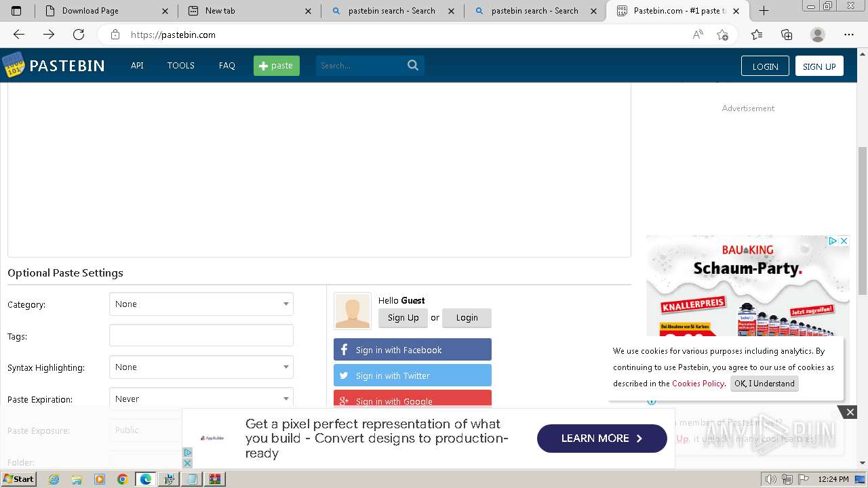The width and height of the screenshot is (868, 488).
Task: Open the Favorites list icon
Action: (757, 35)
